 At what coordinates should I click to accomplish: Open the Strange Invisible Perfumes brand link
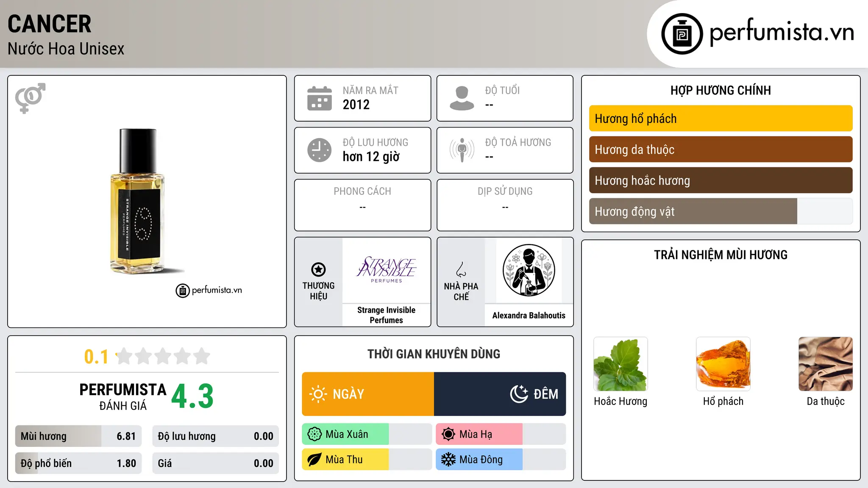[386, 315]
